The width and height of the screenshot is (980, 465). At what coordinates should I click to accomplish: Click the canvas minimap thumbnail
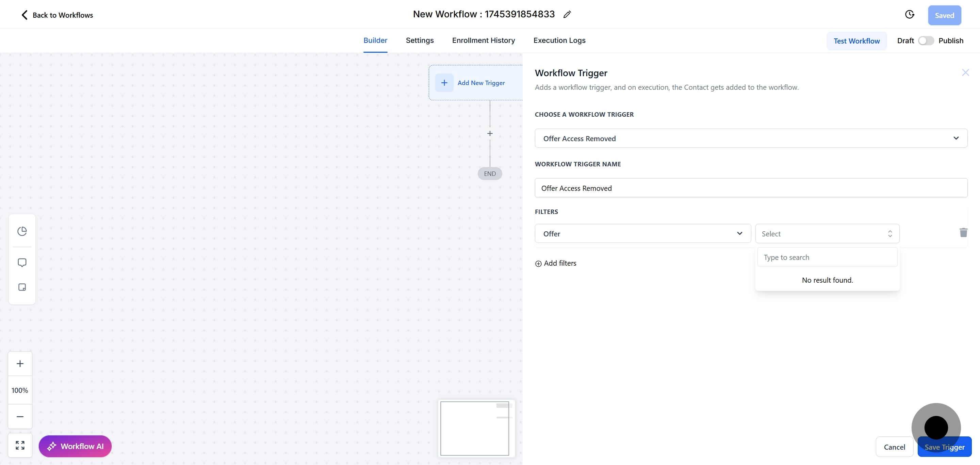click(x=474, y=429)
